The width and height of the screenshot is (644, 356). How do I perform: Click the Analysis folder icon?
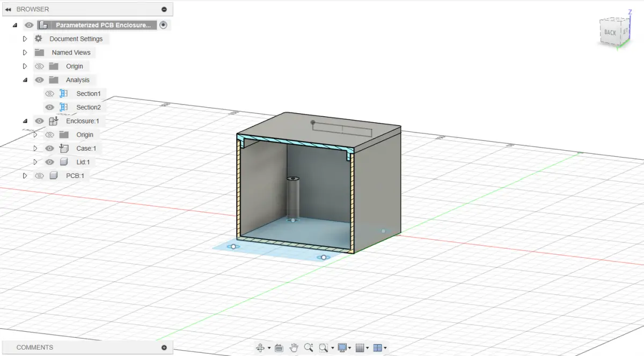[53, 80]
